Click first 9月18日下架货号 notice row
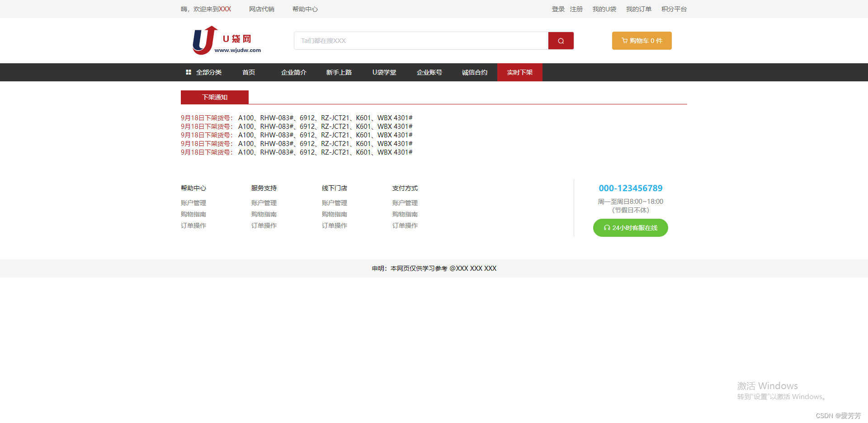Image resolution: width=868 pixels, height=423 pixels. (297, 118)
